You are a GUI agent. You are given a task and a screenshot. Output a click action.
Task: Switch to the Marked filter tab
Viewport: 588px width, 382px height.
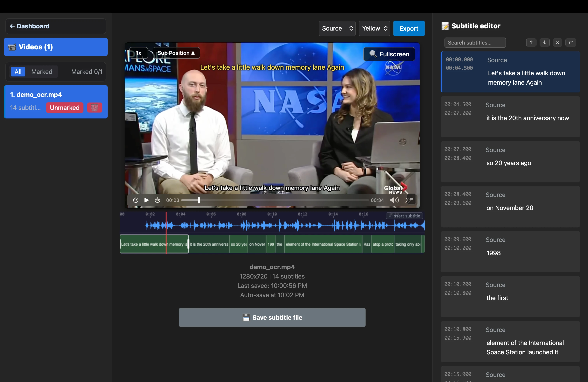[x=42, y=72]
